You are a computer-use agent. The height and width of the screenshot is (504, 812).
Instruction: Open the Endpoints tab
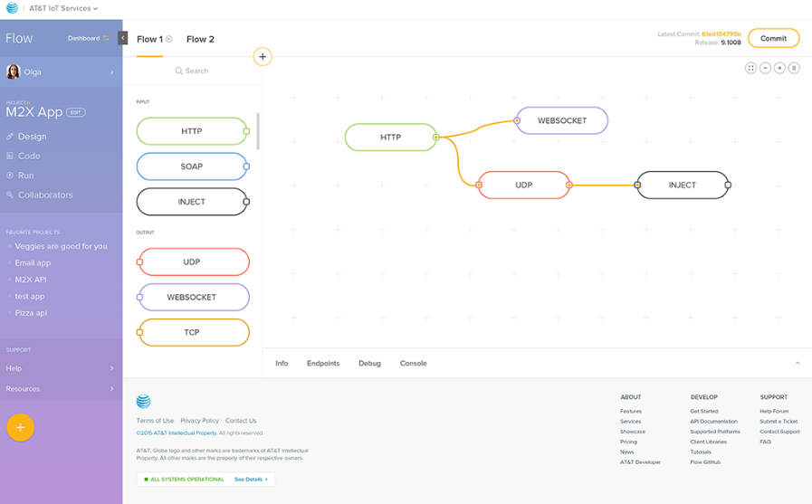323,363
